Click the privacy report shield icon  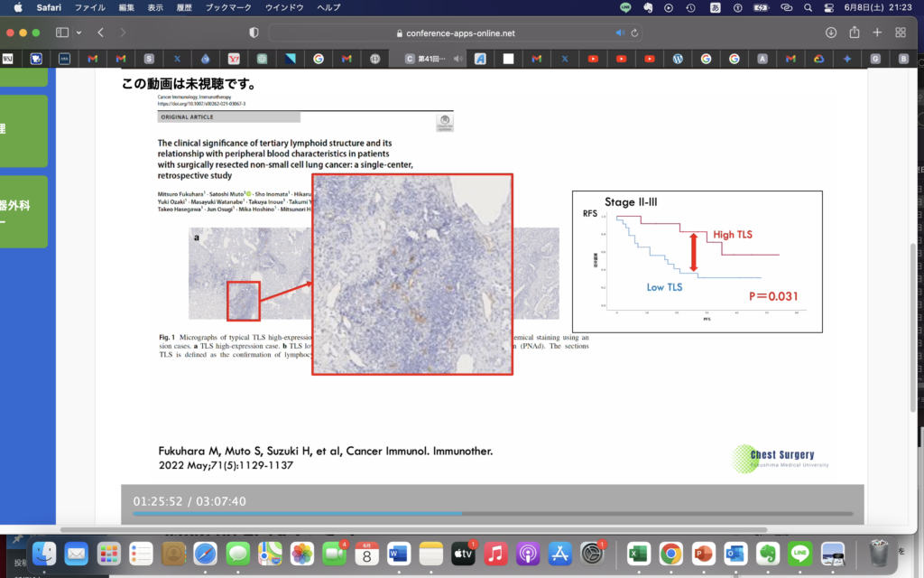tap(254, 33)
